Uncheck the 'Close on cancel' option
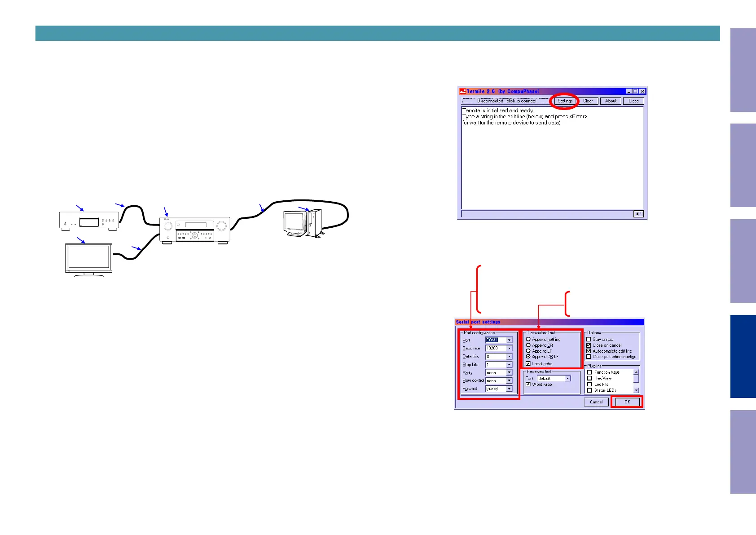The width and height of the screenshot is (756, 535). tap(589, 345)
